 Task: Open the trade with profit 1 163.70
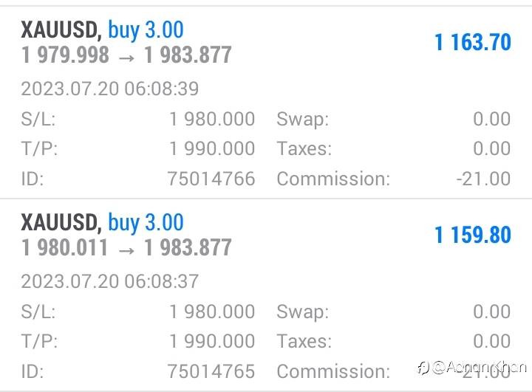[472, 43]
